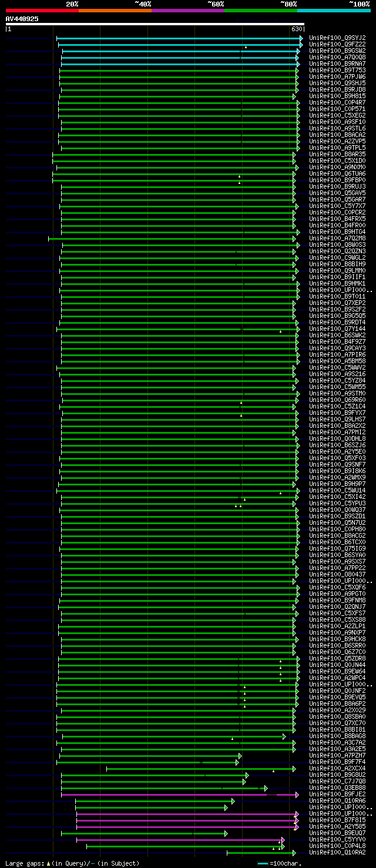Select the UniRef100_Q10RA2 label
The width and height of the screenshot is (376, 868).
tap(337, 852)
